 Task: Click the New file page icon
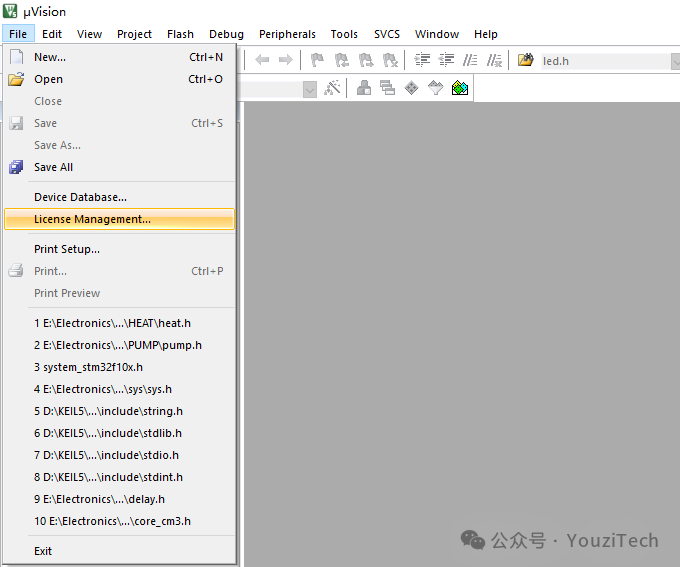(16, 57)
